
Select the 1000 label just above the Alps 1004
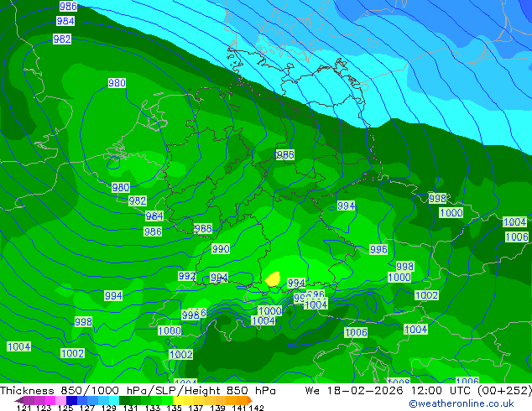pos(270,310)
